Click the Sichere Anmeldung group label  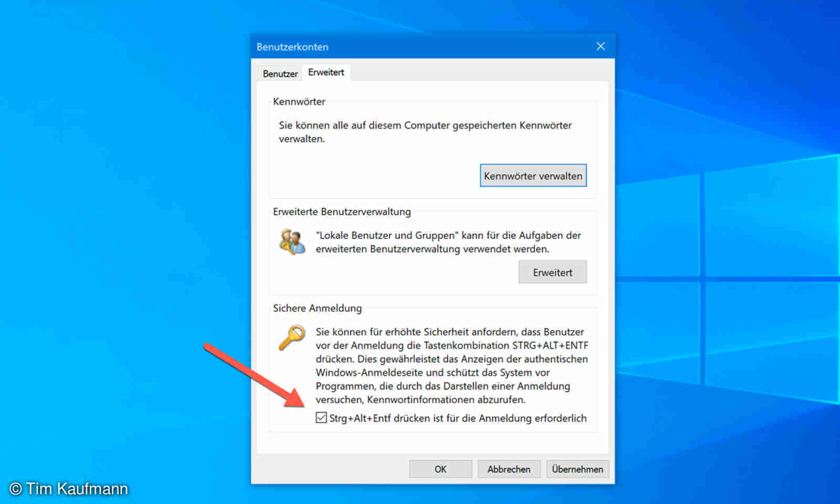[x=317, y=308]
